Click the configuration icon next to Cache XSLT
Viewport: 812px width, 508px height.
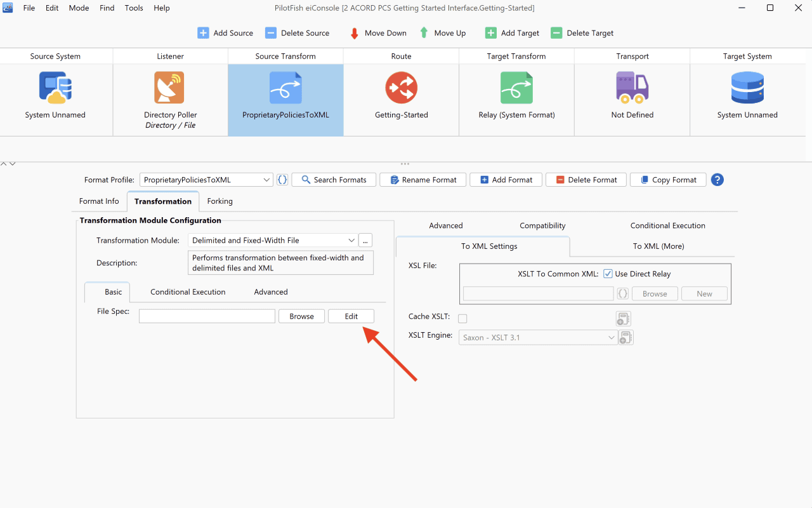tap(623, 319)
